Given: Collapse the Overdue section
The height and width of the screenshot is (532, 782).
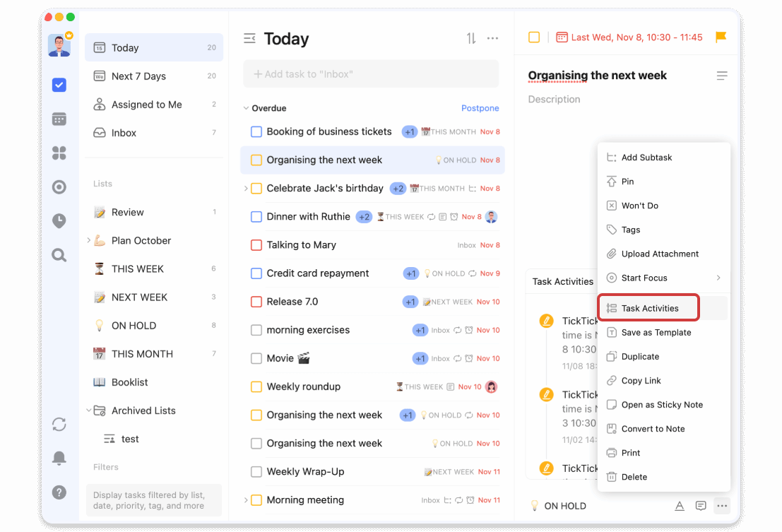Looking at the screenshot, I should tap(246, 109).
